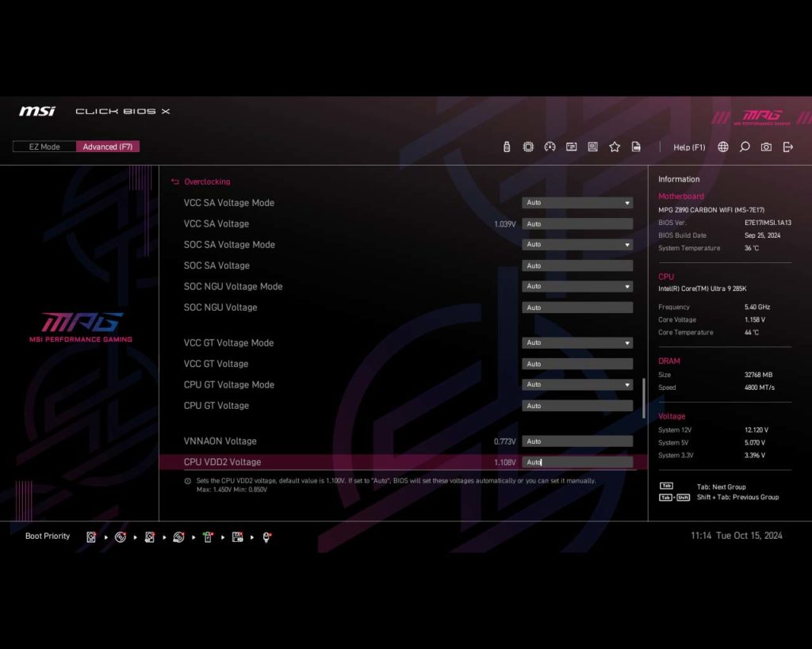The width and height of the screenshot is (812, 649).
Task: Select the network boot icon
Action: (266, 537)
